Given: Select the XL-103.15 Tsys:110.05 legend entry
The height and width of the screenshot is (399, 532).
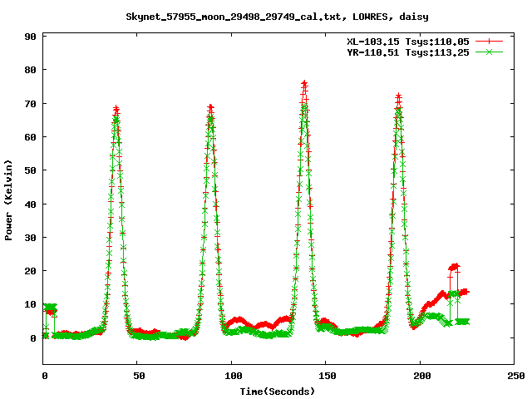Looking at the screenshot, I should 408,42.
